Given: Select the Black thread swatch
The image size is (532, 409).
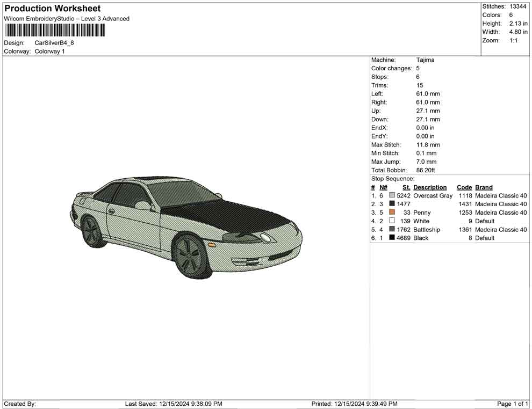Looking at the screenshot, I should (391, 238).
